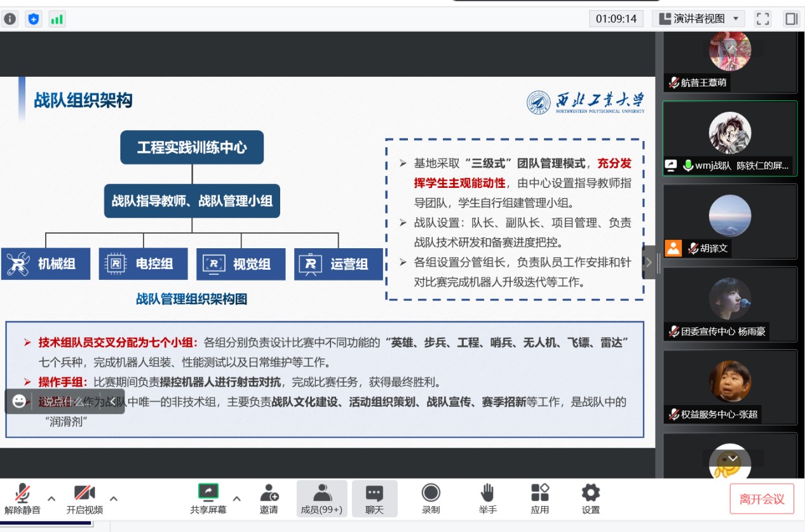
Task: Expand audio options arrow beside 解除静音
Action: pyautogui.click(x=52, y=498)
